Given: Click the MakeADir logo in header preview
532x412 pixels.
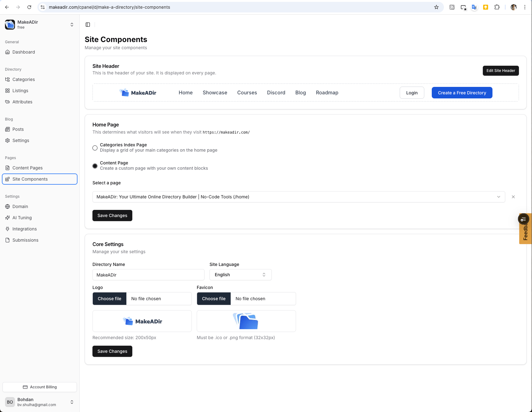Looking at the screenshot, I should (138, 93).
